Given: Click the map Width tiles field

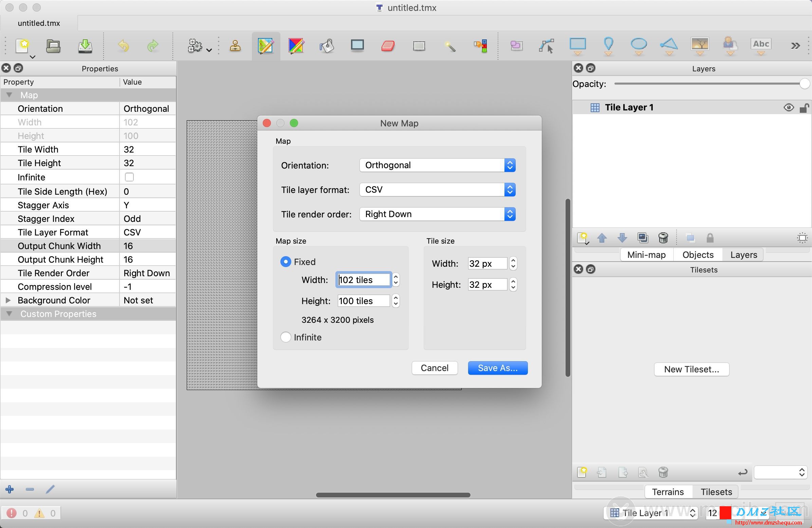Looking at the screenshot, I should coord(363,280).
